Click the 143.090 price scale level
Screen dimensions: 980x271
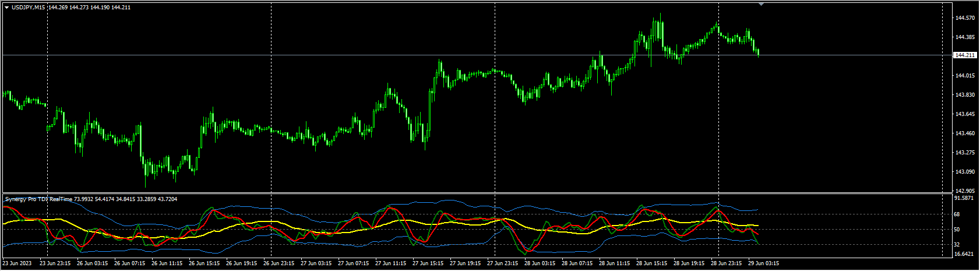(965, 172)
